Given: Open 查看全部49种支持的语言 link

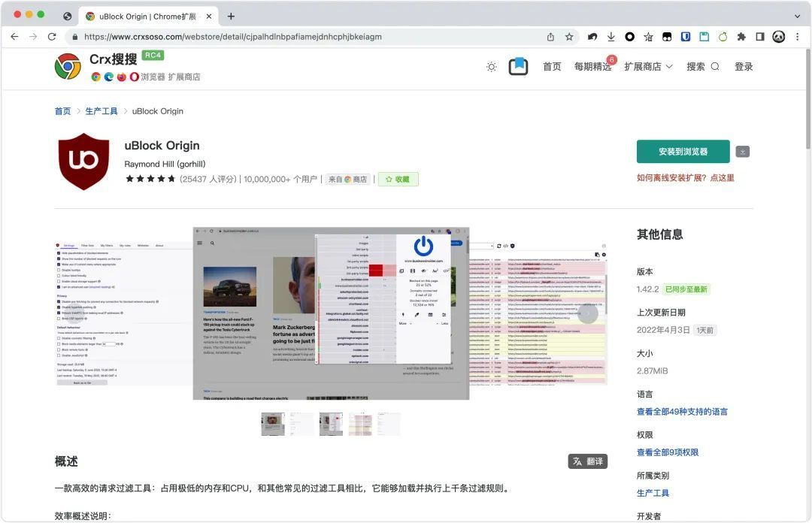Looking at the screenshot, I should 682,412.
